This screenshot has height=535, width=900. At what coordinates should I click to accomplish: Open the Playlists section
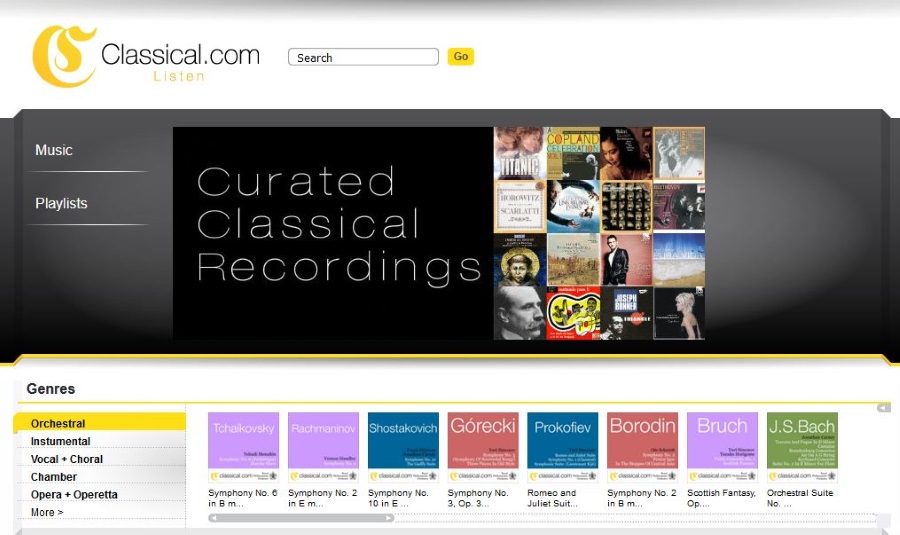point(61,203)
